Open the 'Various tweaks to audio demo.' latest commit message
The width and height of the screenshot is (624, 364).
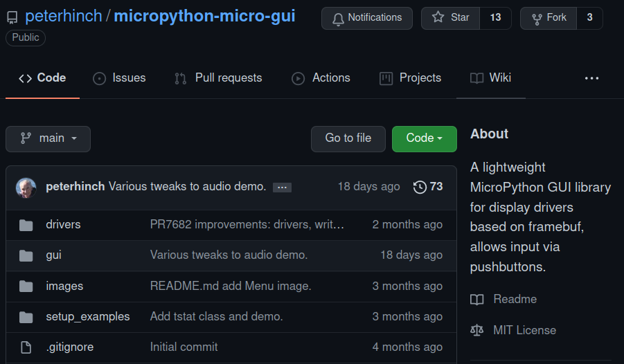coord(188,187)
